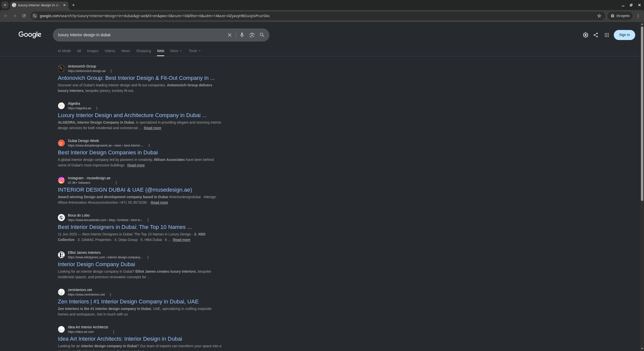Viewport: 644px width, 351px height.
Task: Click Read more in Dubai Design Week snippet
Action: pos(136,165)
